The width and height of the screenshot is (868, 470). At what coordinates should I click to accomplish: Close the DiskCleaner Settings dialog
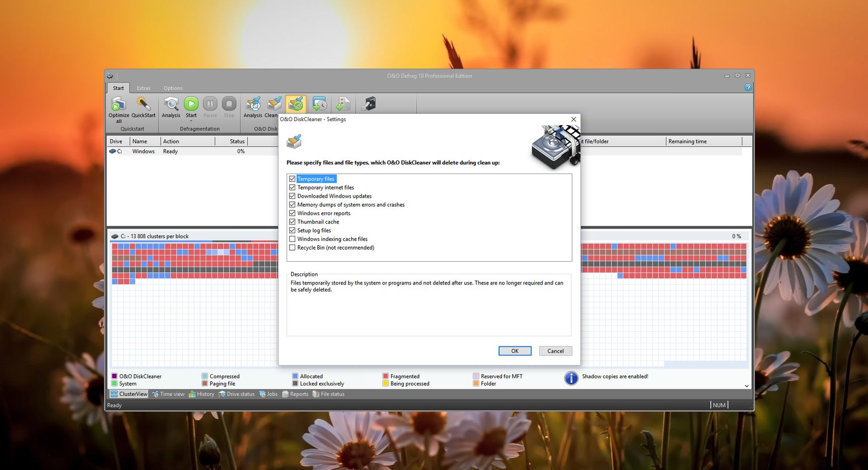coord(573,119)
